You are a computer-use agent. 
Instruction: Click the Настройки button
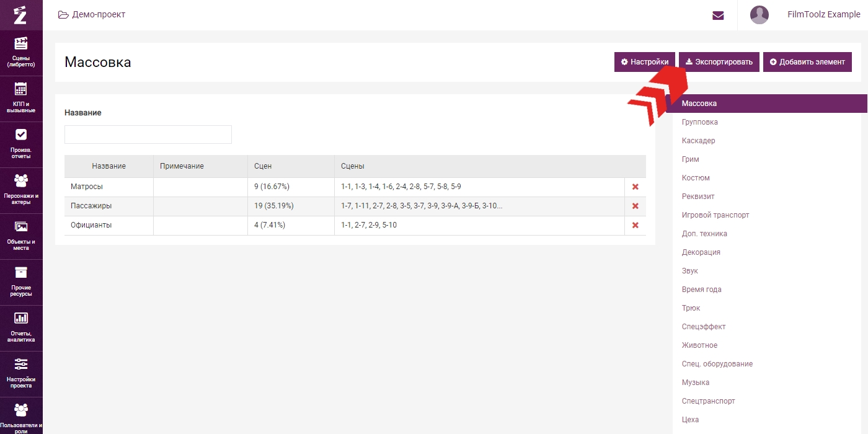(645, 62)
